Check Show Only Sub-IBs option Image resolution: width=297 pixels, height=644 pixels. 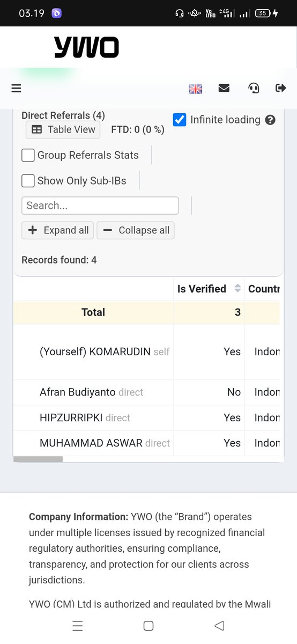(x=28, y=181)
